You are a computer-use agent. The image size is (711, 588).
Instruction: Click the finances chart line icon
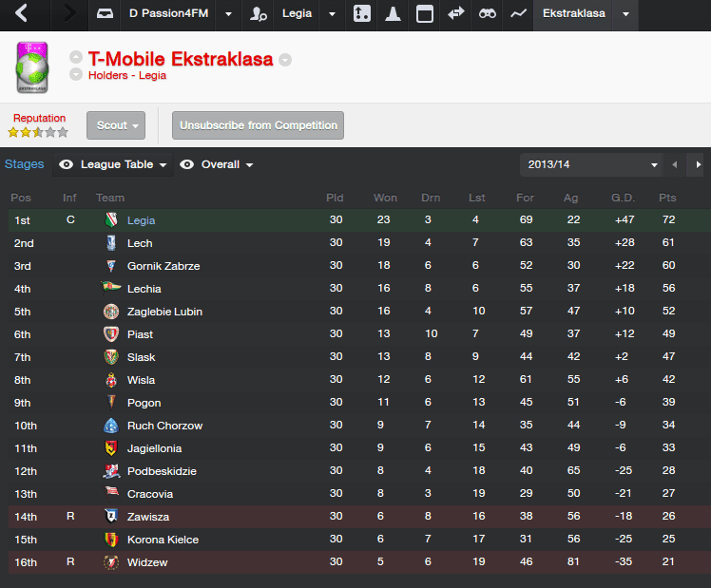[518, 14]
